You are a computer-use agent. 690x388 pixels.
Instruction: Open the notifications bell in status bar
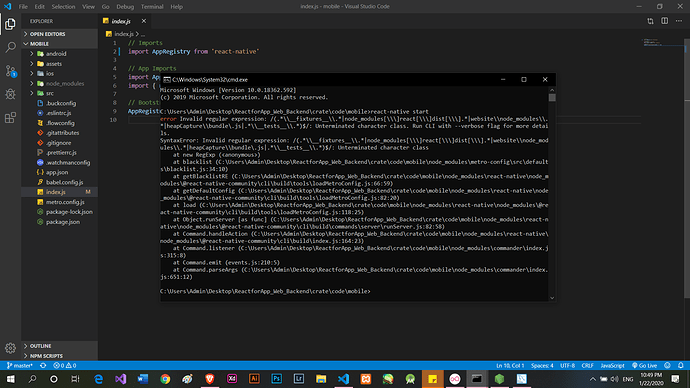pyautogui.click(x=681, y=366)
